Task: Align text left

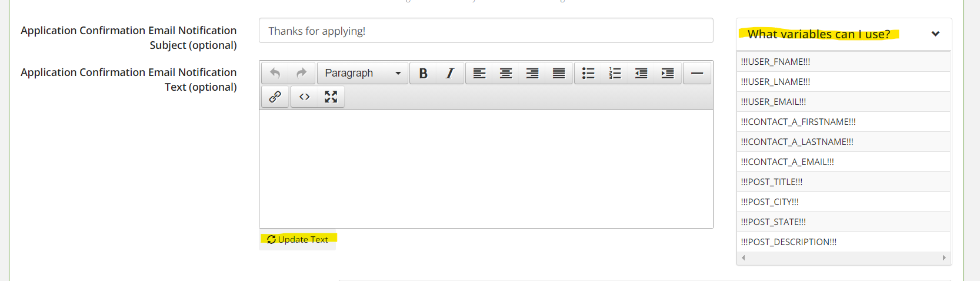Action: click(x=479, y=73)
